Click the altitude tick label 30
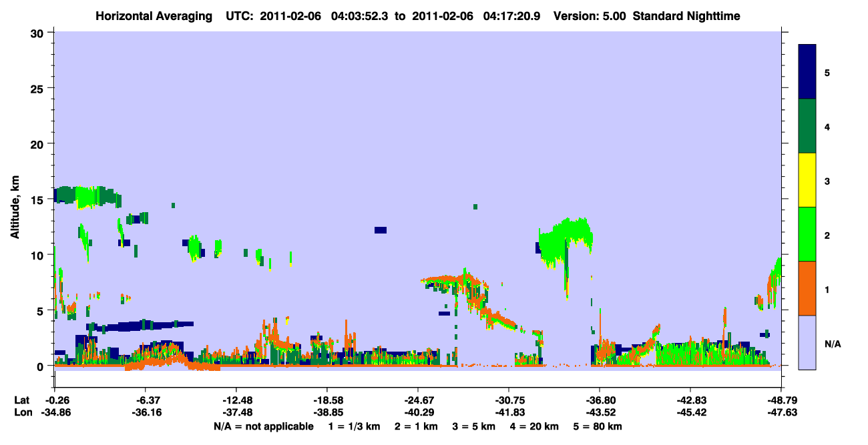The width and height of the screenshot is (868, 445). click(x=38, y=33)
